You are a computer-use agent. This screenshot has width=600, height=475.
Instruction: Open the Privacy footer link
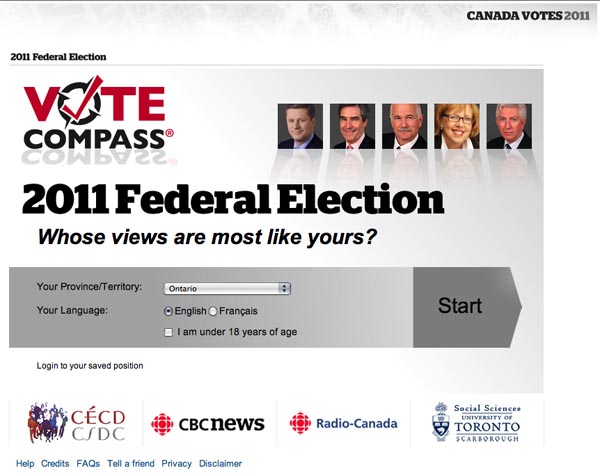coord(176,464)
